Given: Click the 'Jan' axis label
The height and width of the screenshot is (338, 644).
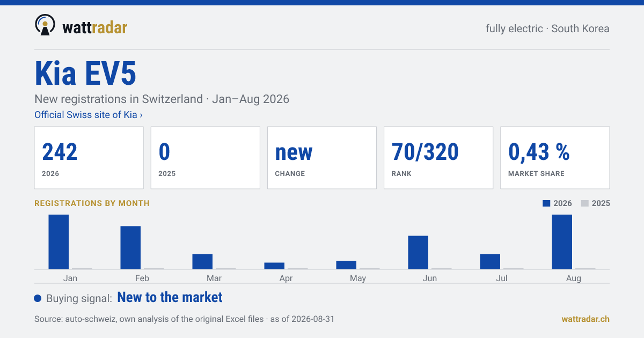Looking at the screenshot, I should pos(70,278).
